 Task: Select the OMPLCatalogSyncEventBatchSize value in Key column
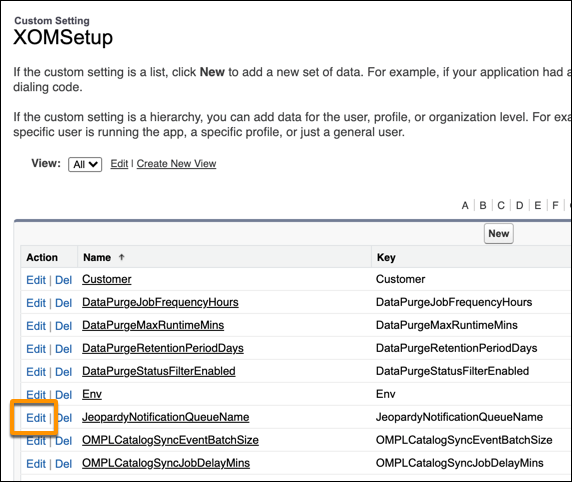pos(464,440)
